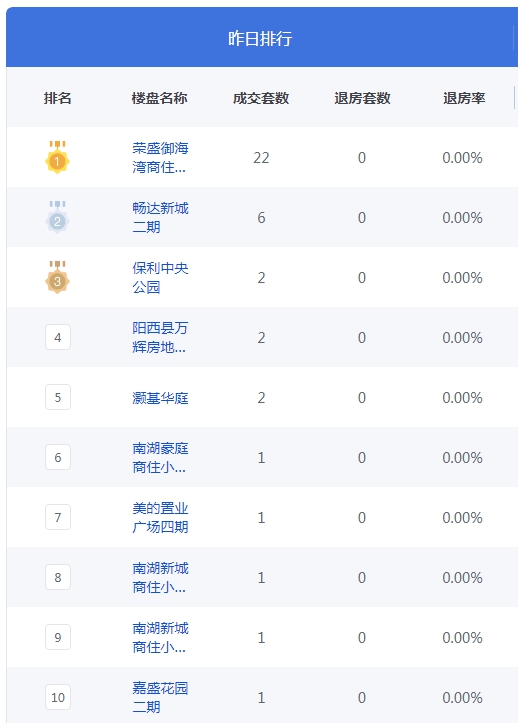Viewport: 518px width, 723px height.
Task: Open the 嘉盛花园二期 property link
Action: 160,697
